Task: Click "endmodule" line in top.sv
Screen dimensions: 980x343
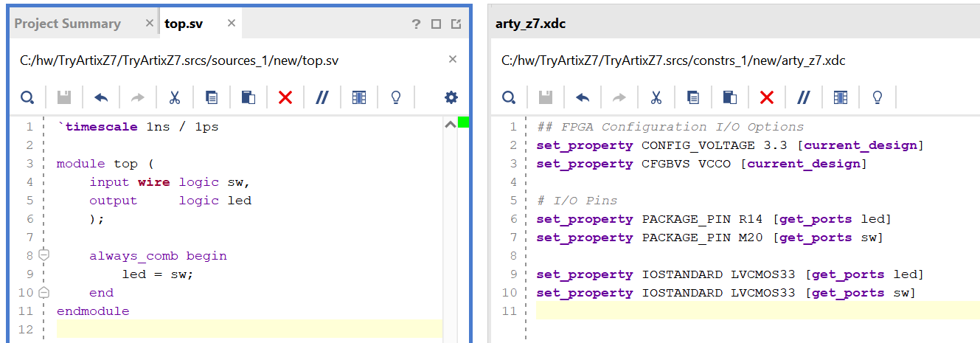Action: 93,311
